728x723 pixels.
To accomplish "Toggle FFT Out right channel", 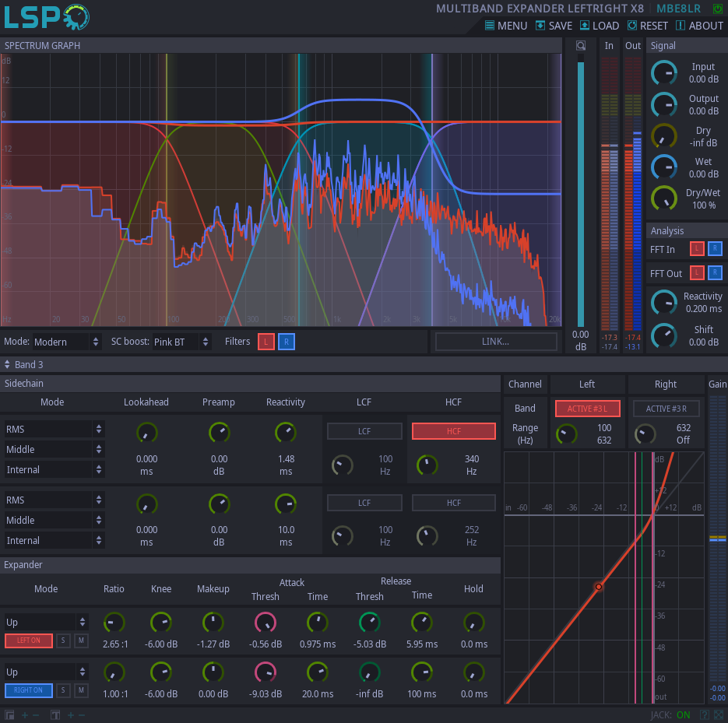I will click(x=715, y=273).
